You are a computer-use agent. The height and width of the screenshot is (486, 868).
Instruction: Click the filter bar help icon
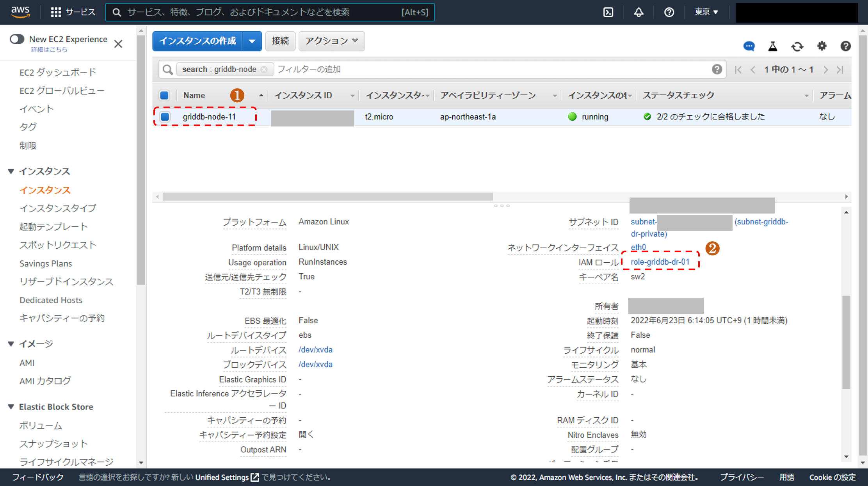point(717,69)
